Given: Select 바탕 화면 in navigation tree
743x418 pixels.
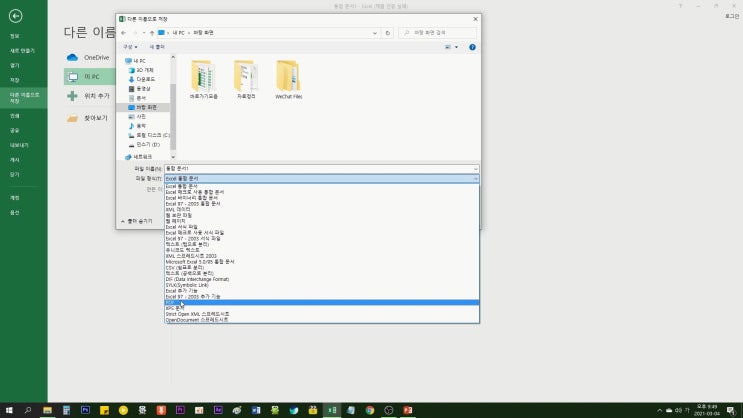Looking at the screenshot, I should pyautogui.click(x=143, y=107).
